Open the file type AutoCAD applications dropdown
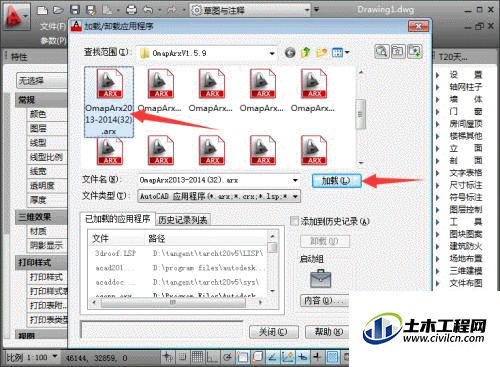500x367 pixels. 295,196
